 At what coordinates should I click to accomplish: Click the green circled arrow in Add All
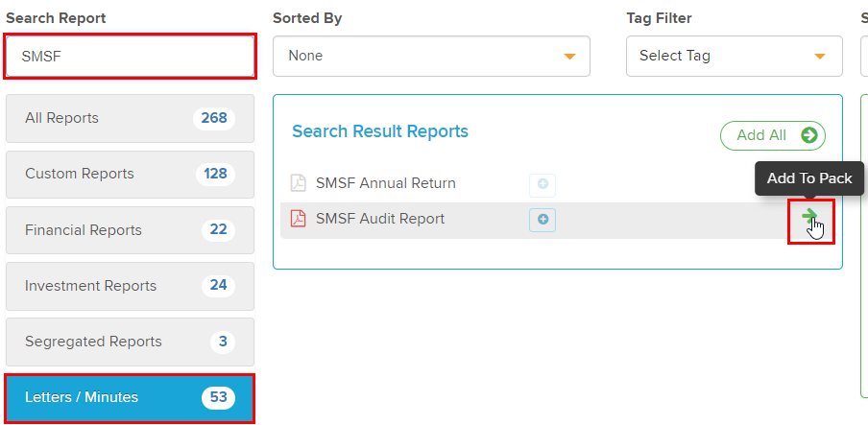pos(809,135)
